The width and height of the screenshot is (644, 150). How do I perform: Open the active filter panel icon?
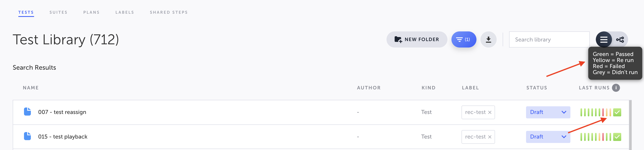(x=464, y=39)
